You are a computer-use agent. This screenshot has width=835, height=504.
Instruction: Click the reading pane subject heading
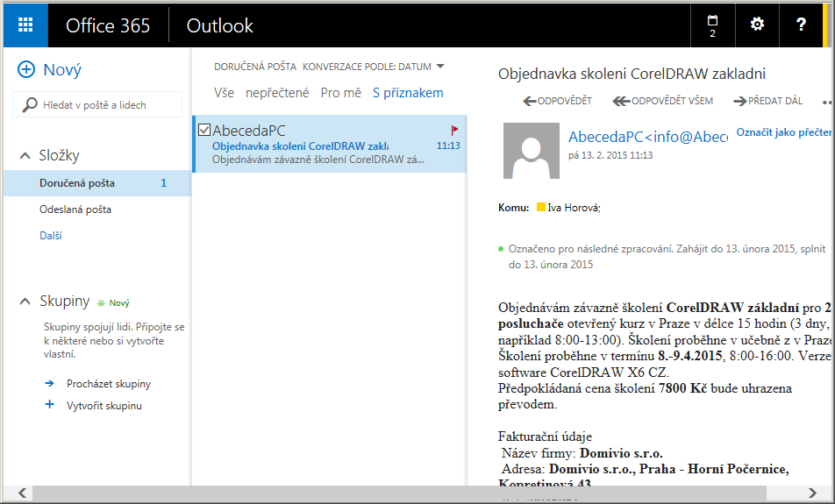click(632, 74)
